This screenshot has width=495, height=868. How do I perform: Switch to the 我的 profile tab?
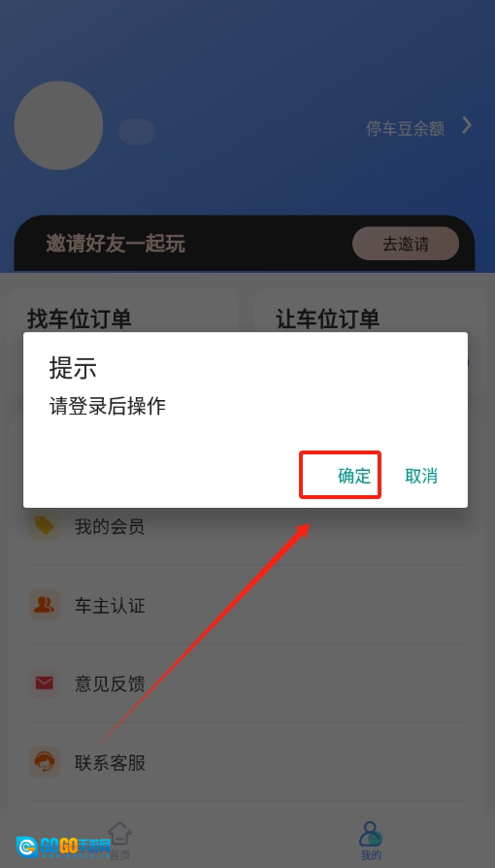click(371, 841)
